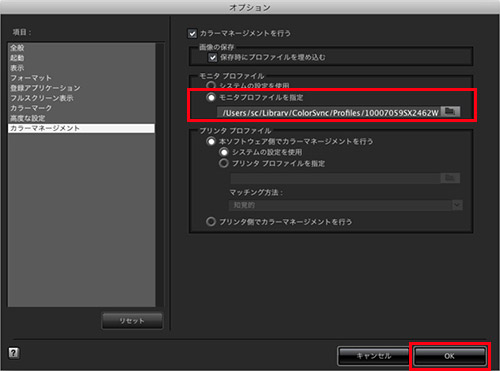Click the item list scrollbar
The width and height of the screenshot is (500, 371).
pos(160,175)
